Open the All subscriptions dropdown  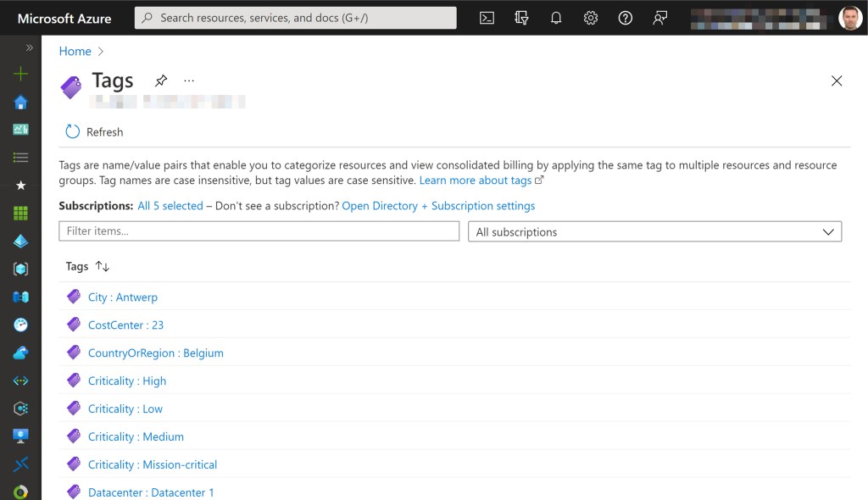654,231
